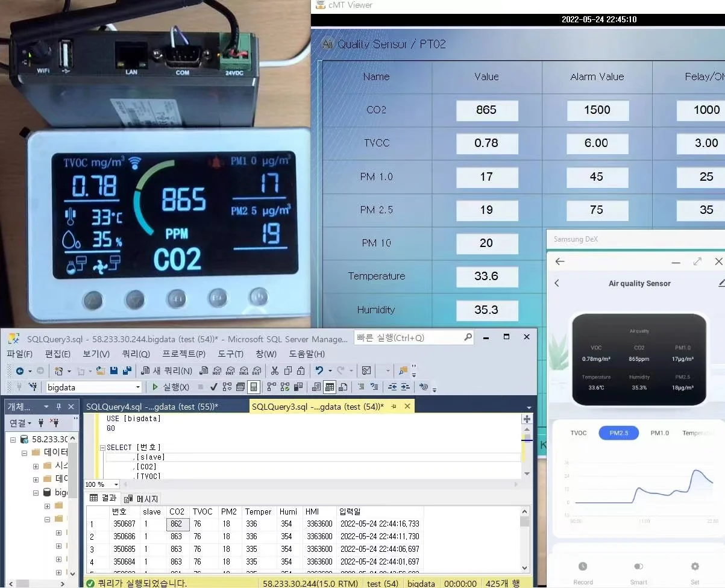Collapse the big database node
The image size is (725, 588).
tap(36, 492)
